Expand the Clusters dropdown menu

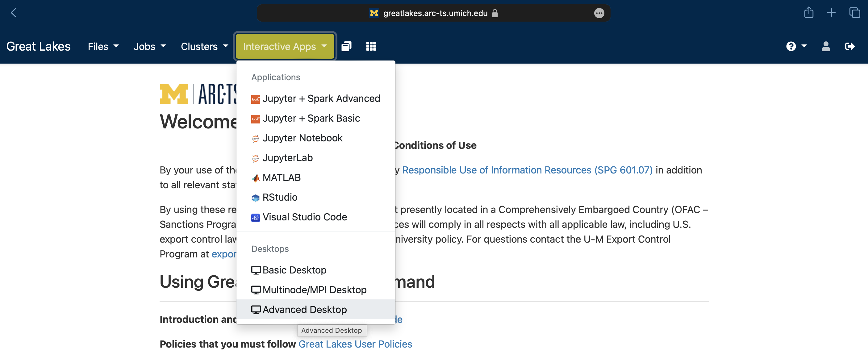tap(204, 46)
